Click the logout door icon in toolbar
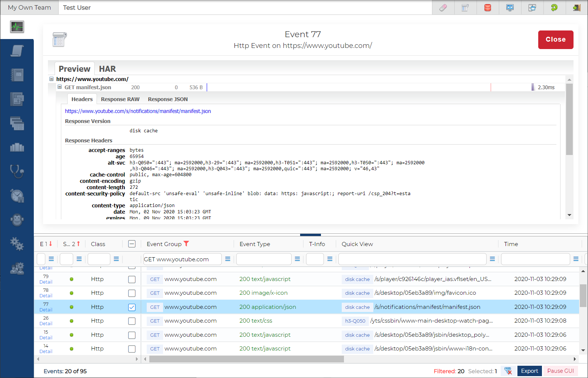This screenshot has width=588, height=378. click(576, 7)
